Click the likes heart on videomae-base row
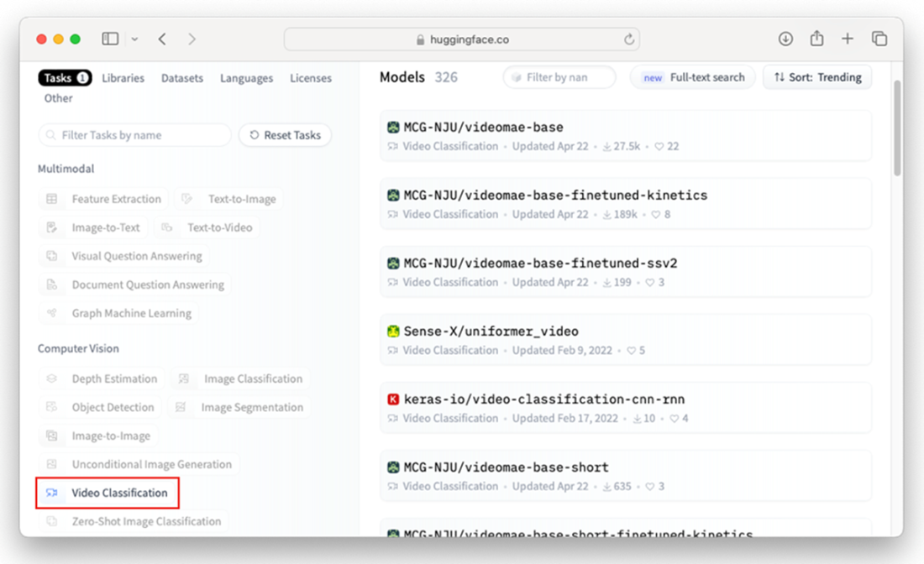The width and height of the screenshot is (924, 564). tap(659, 147)
